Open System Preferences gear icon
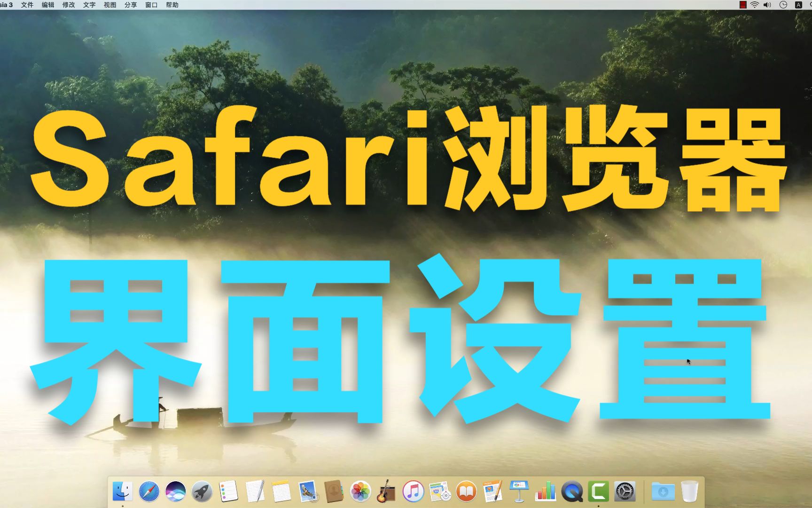 625,492
